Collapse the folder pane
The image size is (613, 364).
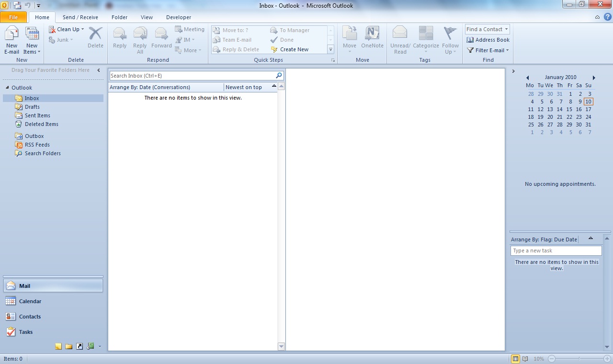pyautogui.click(x=99, y=70)
